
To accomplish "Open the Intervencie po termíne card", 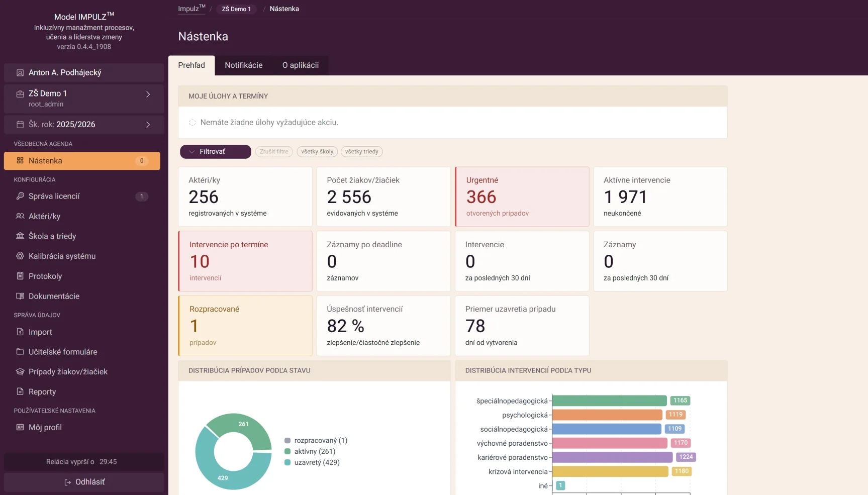I will [x=245, y=261].
